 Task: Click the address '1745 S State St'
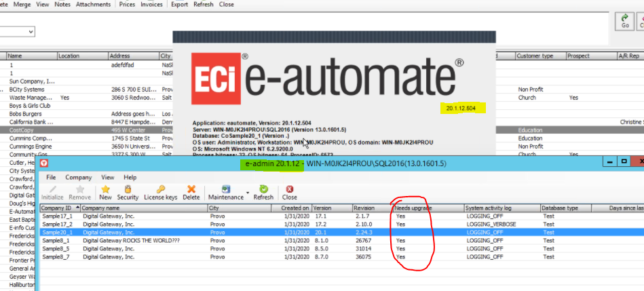130,138
